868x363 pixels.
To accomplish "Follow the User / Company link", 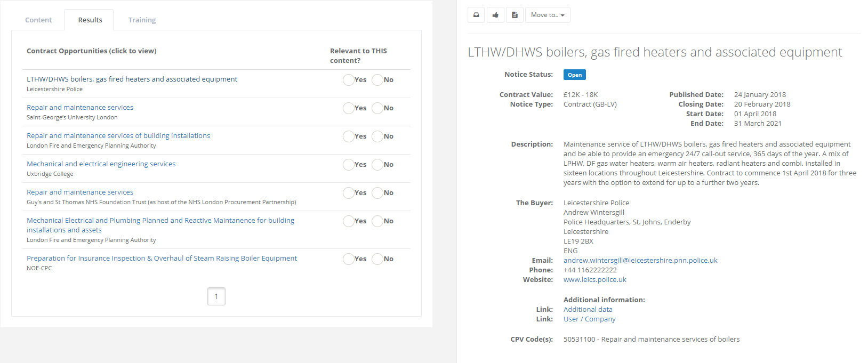I will click(589, 319).
